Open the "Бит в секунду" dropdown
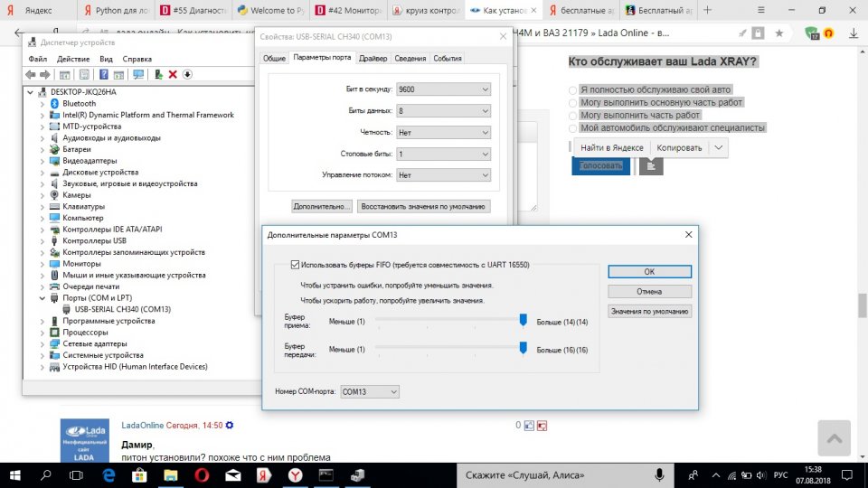 tap(442, 89)
